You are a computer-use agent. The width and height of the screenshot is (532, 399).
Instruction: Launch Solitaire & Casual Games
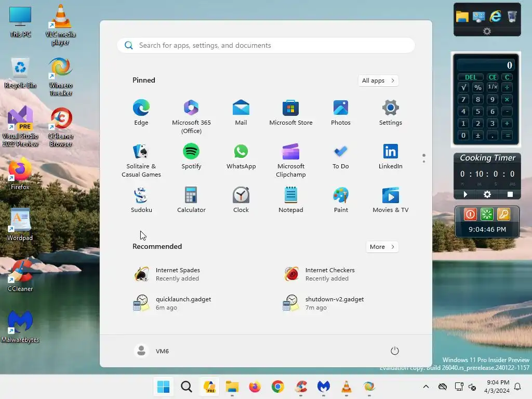(141, 161)
